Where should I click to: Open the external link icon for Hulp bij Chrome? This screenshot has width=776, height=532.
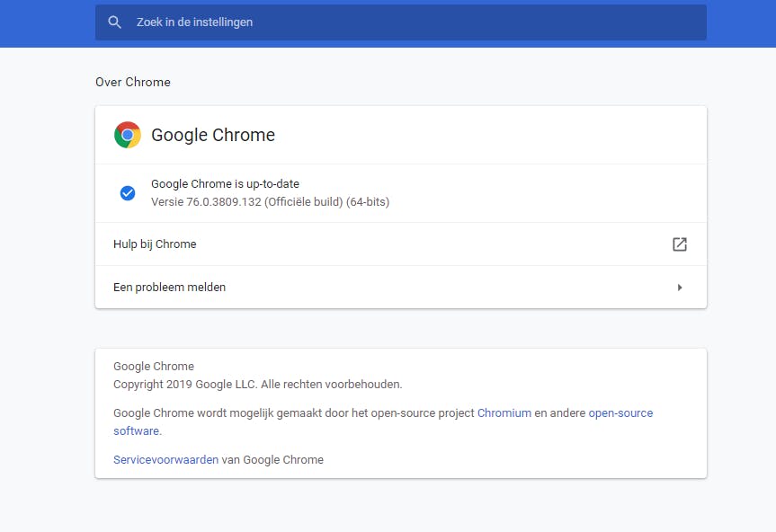coord(680,244)
